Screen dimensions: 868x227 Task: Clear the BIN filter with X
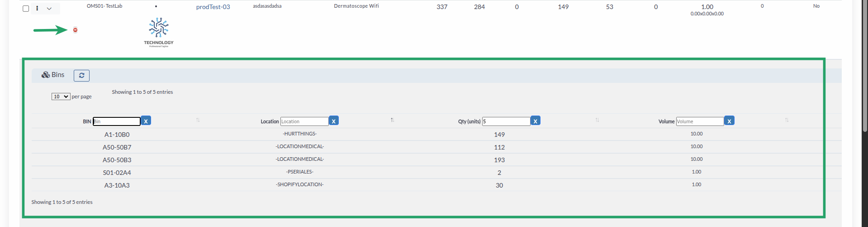(146, 121)
